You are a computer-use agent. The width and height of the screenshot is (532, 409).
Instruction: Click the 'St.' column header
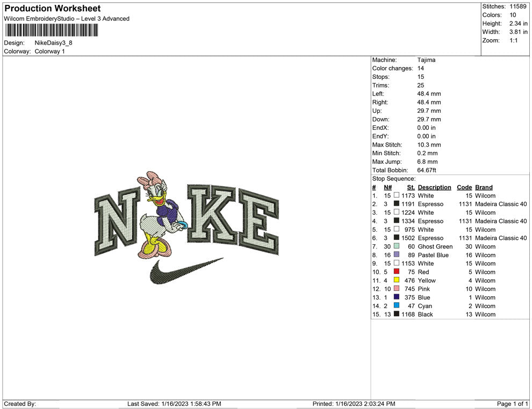(x=411, y=187)
